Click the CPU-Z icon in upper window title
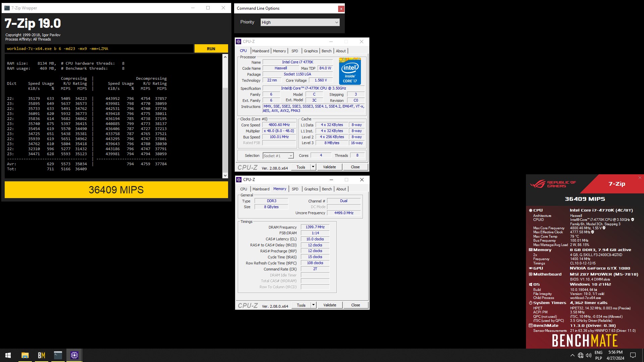 [238, 42]
